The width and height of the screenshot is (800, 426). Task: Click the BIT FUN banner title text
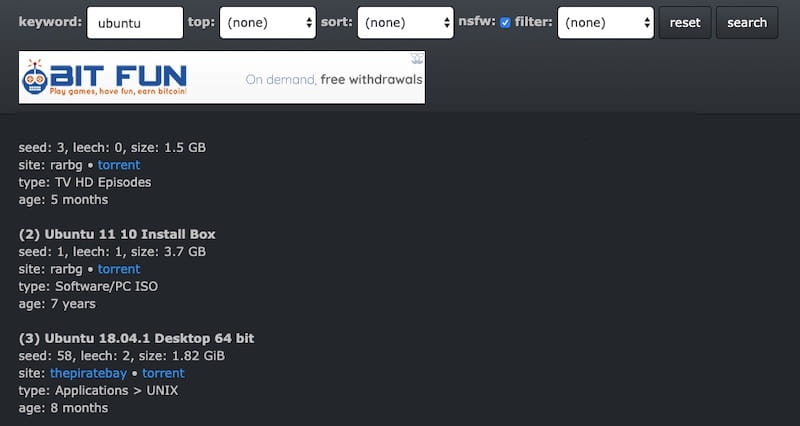[x=118, y=76]
